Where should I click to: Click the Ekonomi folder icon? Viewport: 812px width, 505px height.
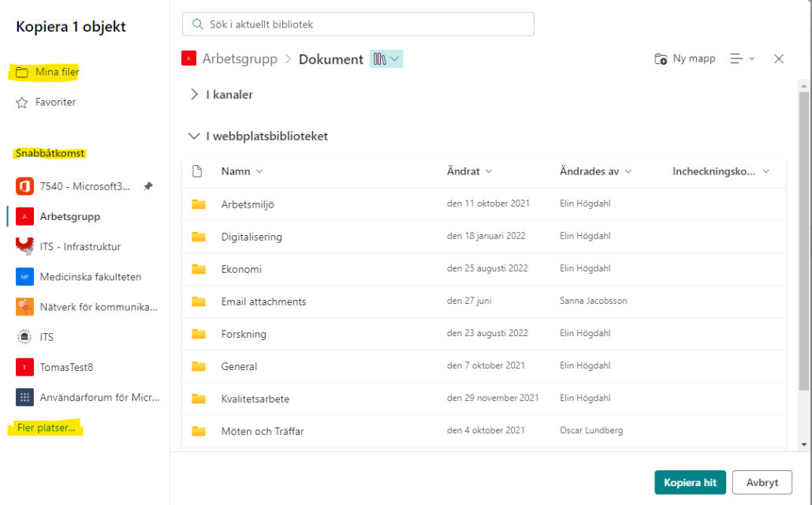point(199,268)
